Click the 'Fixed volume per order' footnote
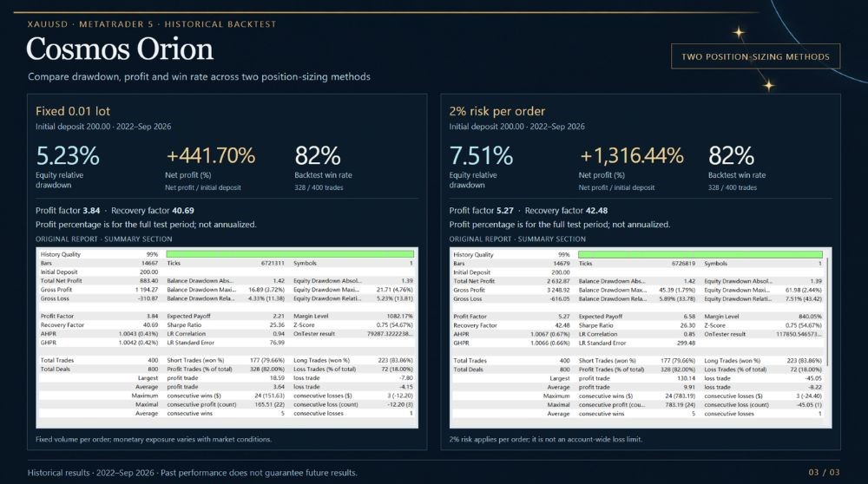 (154, 440)
